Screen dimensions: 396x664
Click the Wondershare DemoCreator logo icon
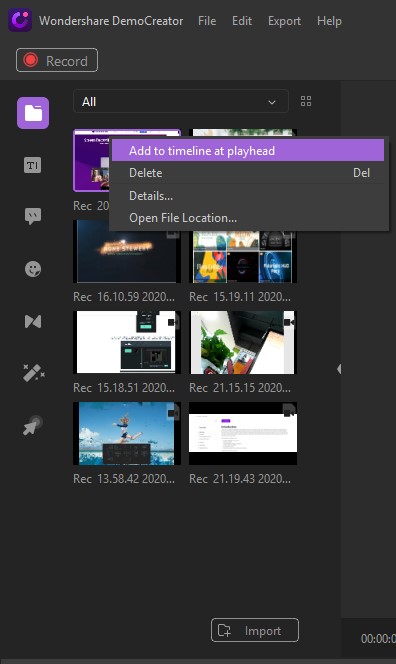20,20
